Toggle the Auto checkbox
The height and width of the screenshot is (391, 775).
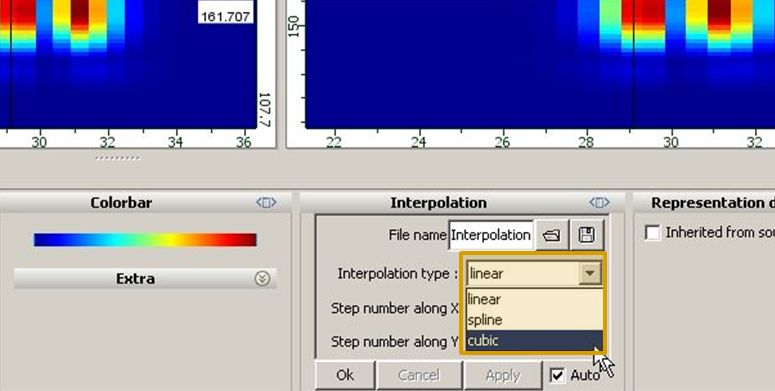pos(557,376)
